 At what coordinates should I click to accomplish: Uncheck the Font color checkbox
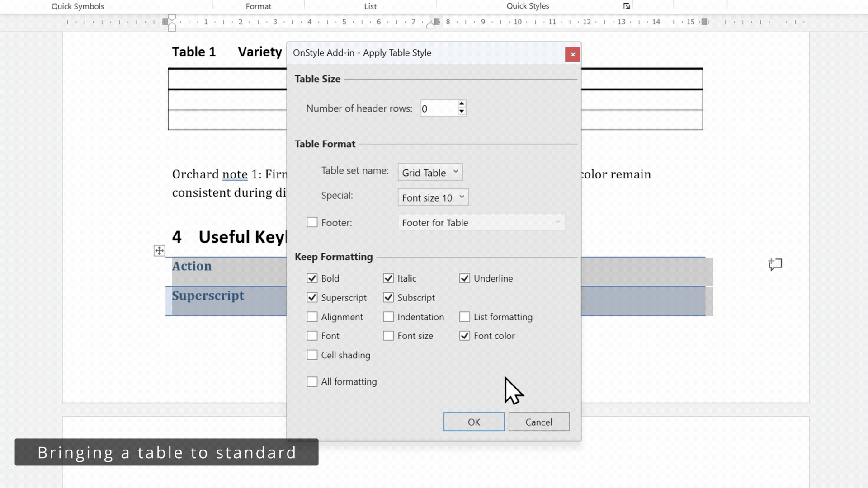pos(465,336)
